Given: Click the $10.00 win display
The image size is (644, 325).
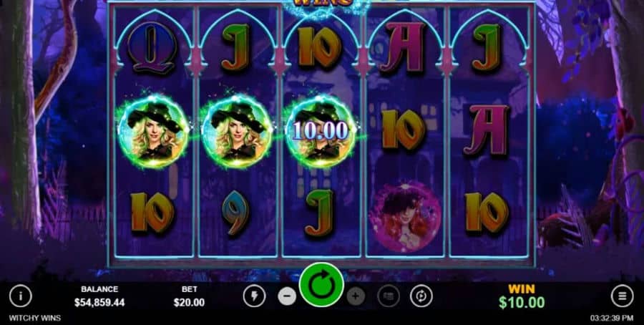Looking at the screenshot, I should coord(522,302).
